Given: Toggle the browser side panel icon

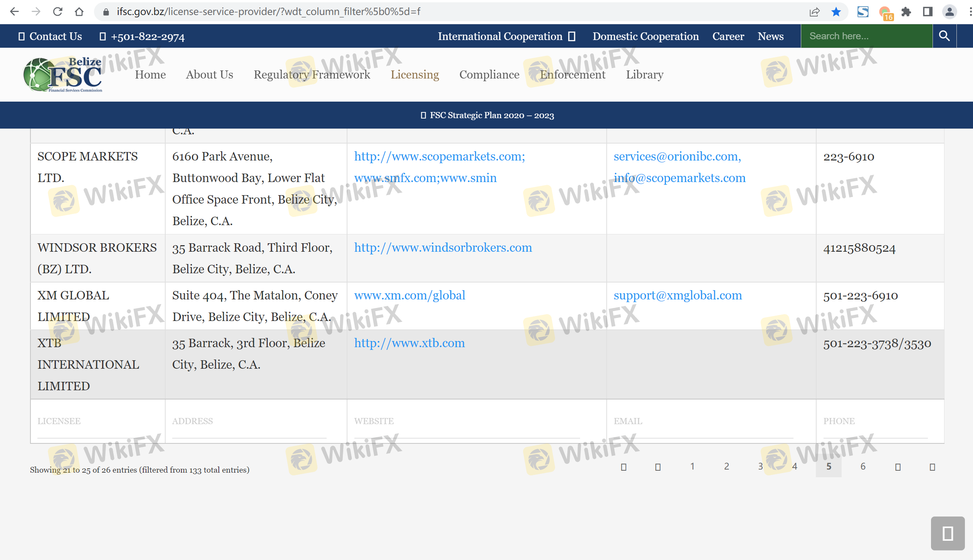Looking at the screenshot, I should [928, 12].
